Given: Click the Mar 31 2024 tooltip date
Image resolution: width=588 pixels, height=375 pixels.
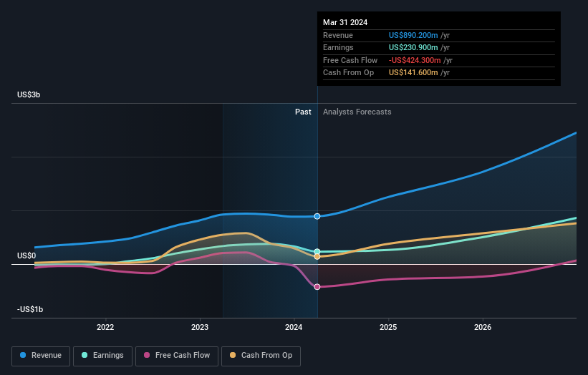Looking at the screenshot, I should pyautogui.click(x=345, y=22).
